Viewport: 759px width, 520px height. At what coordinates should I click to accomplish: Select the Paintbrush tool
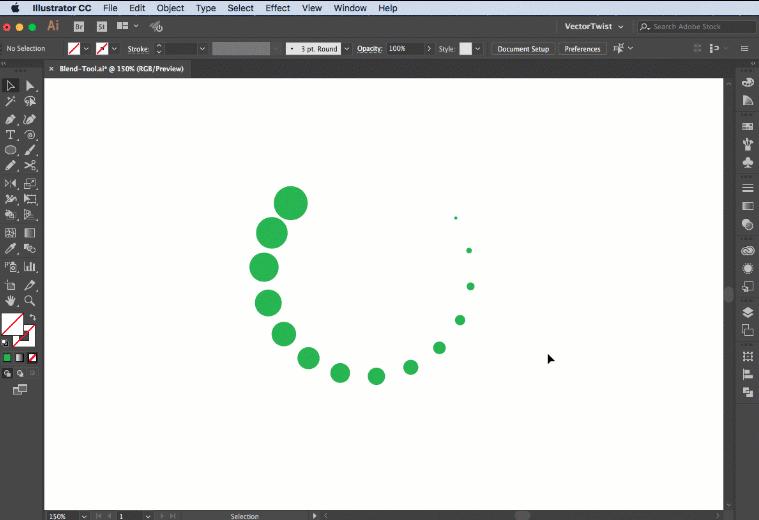pyautogui.click(x=30, y=150)
